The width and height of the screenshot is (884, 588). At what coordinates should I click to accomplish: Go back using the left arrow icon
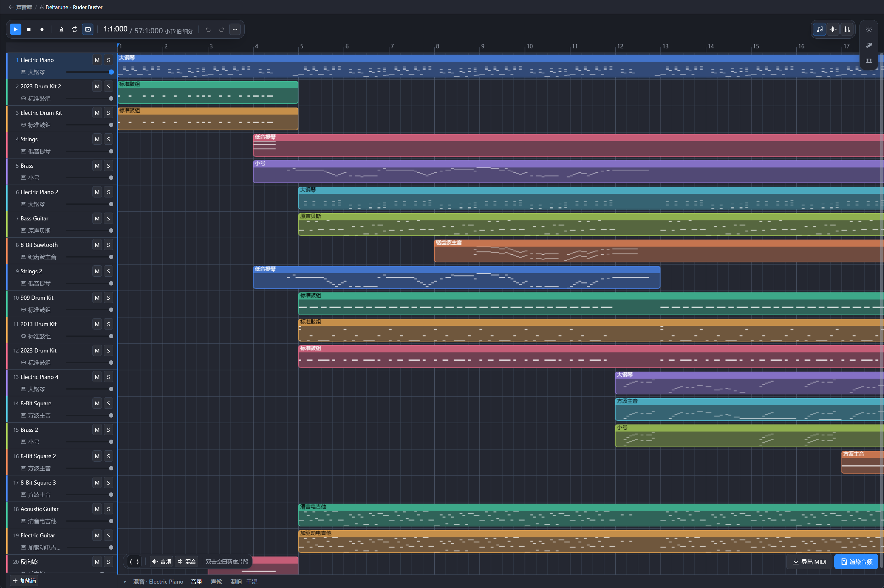tap(11, 7)
